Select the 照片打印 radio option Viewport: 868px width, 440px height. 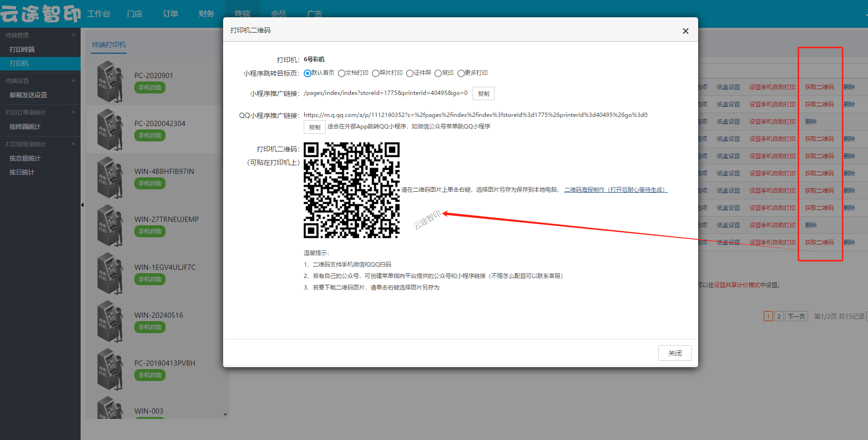click(x=375, y=73)
